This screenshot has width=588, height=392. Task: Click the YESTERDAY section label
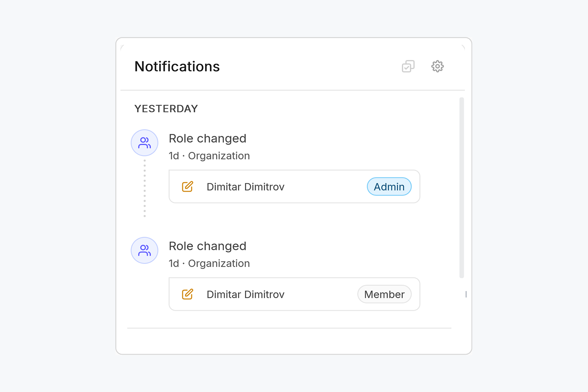coord(166,108)
